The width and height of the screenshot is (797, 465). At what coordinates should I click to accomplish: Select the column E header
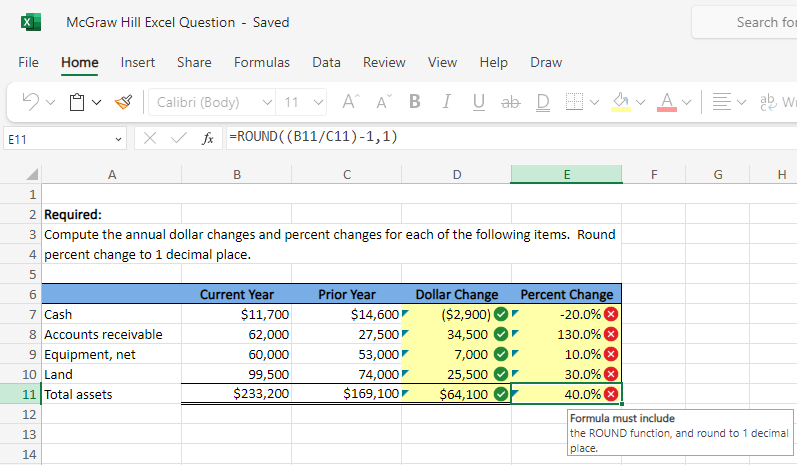point(566,175)
